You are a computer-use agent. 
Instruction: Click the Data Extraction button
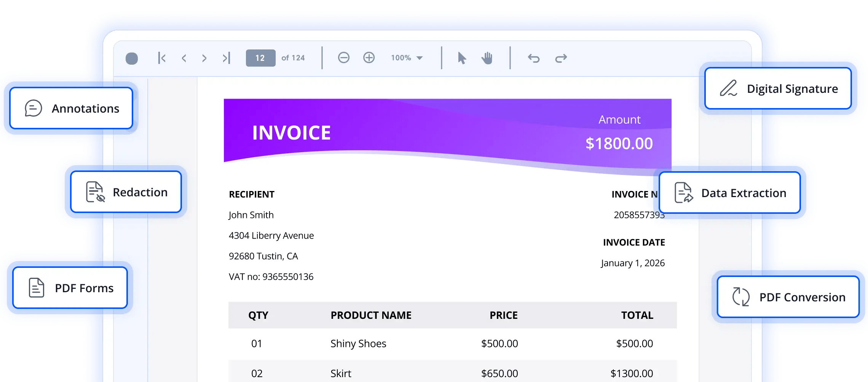click(x=729, y=193)
